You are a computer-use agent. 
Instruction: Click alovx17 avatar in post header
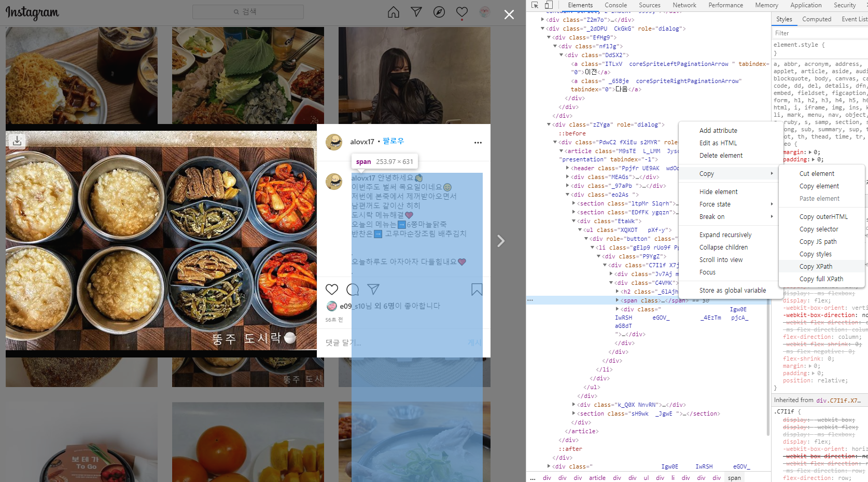pos(334,142)
